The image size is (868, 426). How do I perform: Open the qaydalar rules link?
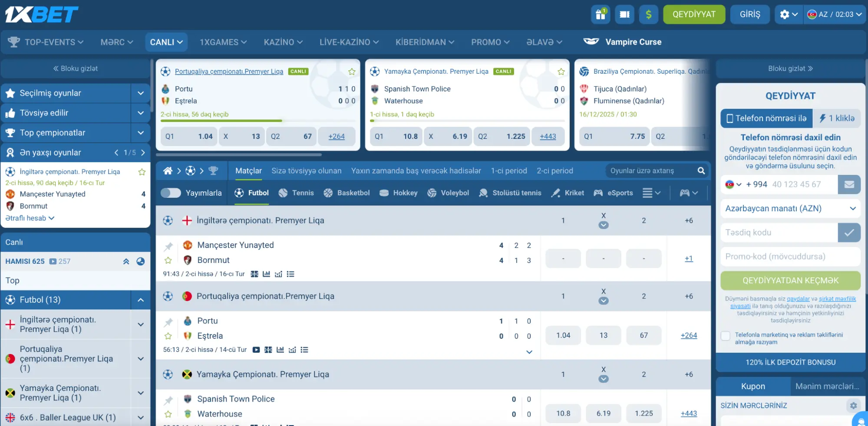798,299
